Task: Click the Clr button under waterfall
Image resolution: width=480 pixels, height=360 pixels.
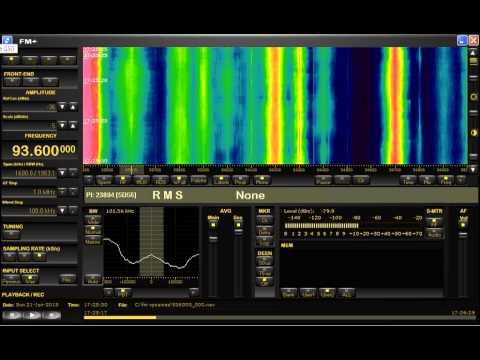Action: (x=361, y=180)
